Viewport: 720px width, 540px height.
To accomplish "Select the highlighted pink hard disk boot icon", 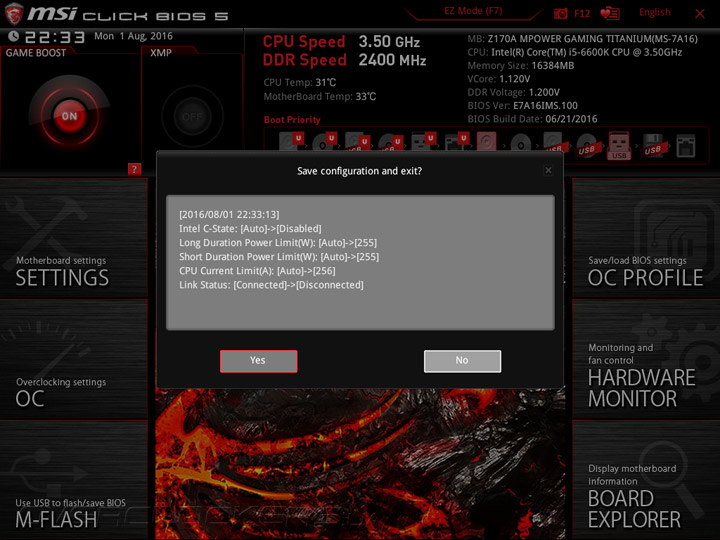I will [486, 141].
